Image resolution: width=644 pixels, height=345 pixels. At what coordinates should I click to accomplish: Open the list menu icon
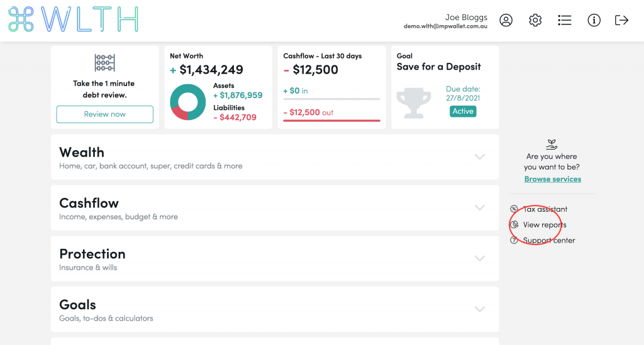pos(565,20)
